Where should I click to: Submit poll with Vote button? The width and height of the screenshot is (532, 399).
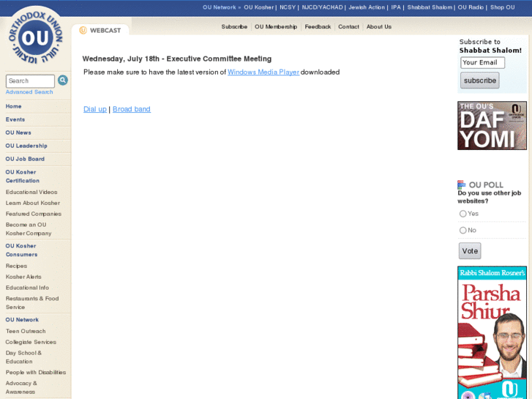pos(470,251)
